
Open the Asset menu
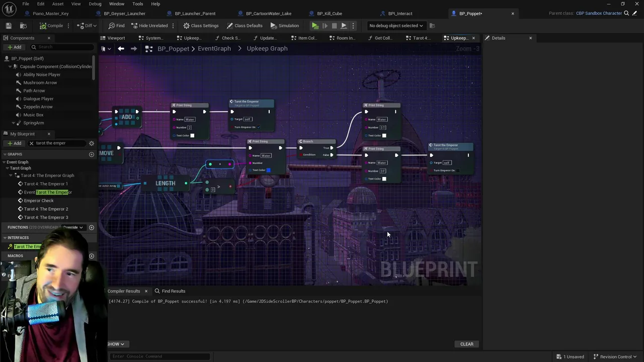tap(58, 4)
